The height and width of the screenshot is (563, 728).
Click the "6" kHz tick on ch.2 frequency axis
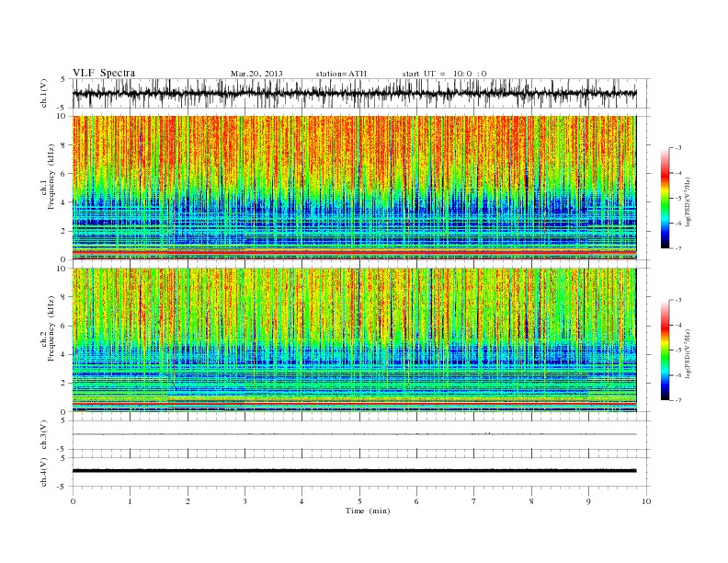64,326
